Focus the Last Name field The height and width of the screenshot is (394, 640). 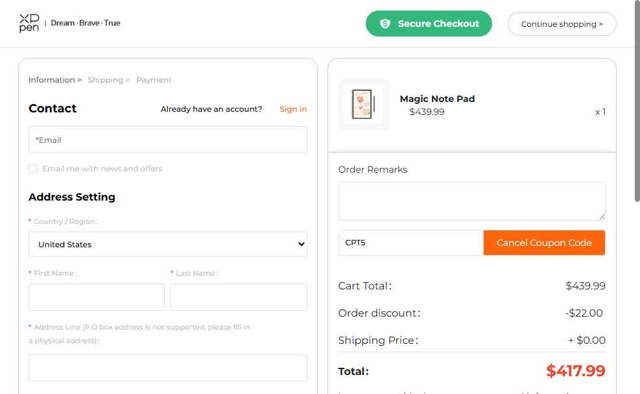pos(239,297)
